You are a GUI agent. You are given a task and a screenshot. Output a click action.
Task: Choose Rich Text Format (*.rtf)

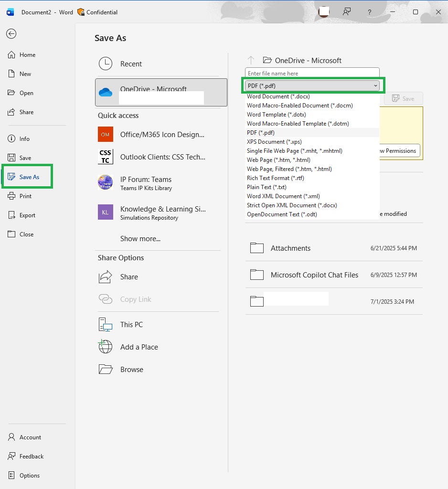[312, 178]
